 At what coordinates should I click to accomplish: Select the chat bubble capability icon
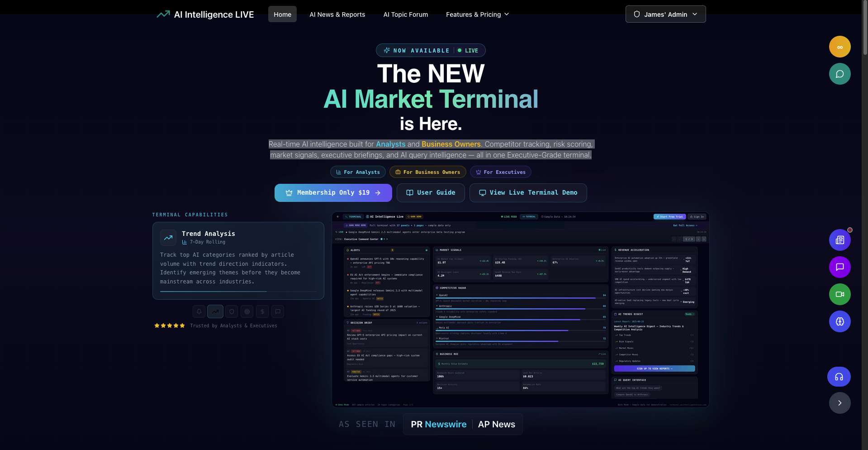(x=278, y=311)
